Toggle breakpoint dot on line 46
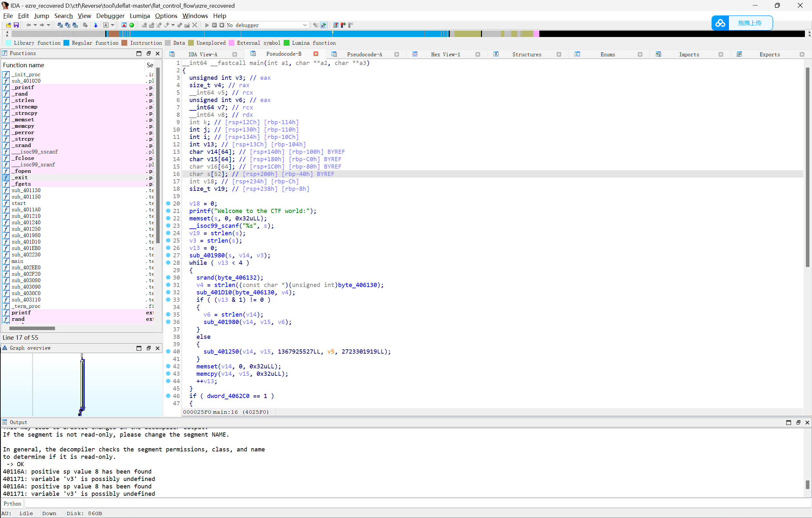The height and width of the screenshot is (518, 812). [x=168, y=396]
